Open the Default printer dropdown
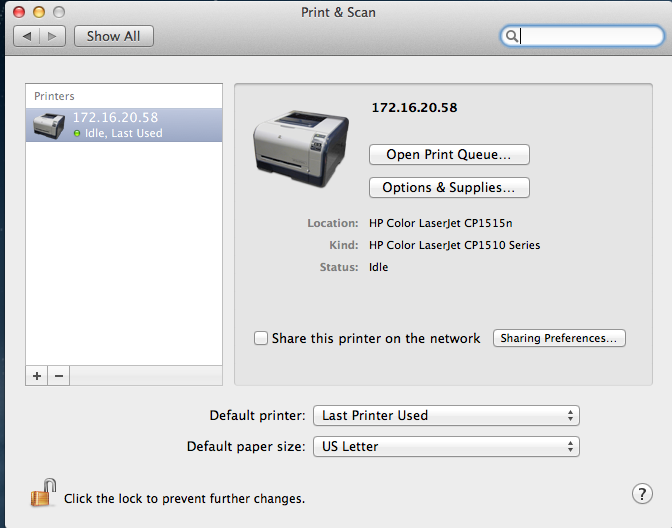Screen dimensions: 672x528 446,415
